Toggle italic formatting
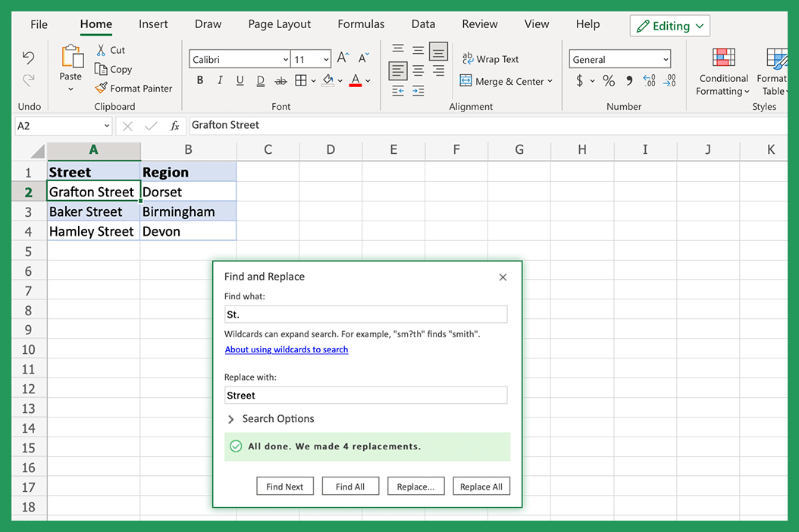The image size is (799, 532). click(x=218, y=80)
